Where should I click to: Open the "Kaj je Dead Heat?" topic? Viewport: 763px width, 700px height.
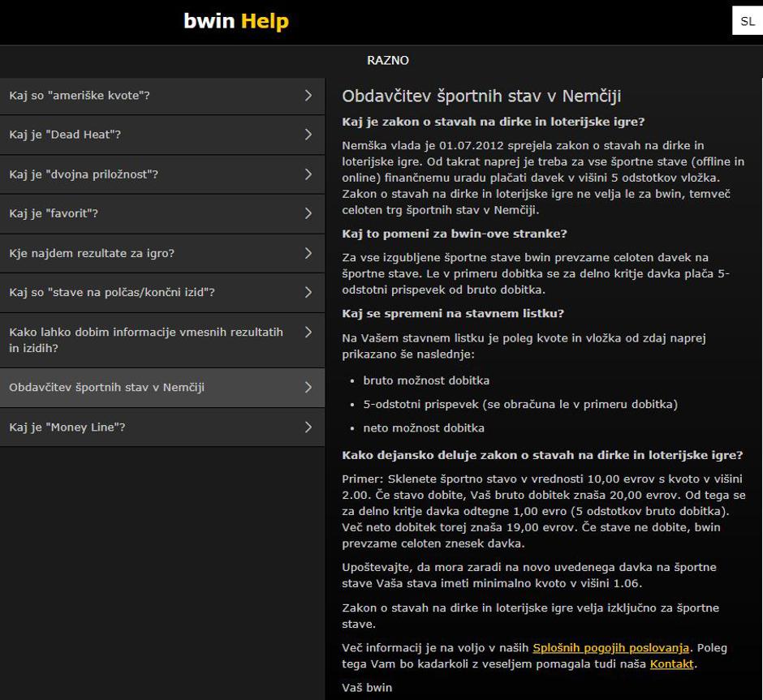click(65, 135)
